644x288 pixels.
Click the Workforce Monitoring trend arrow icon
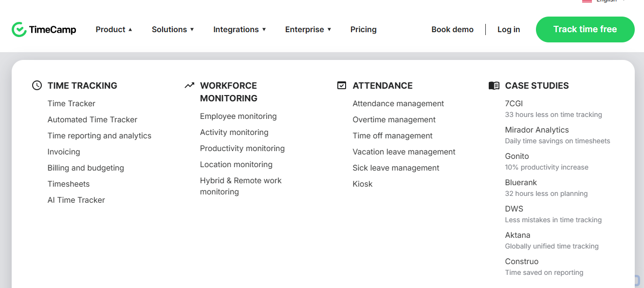pos(189,86)
